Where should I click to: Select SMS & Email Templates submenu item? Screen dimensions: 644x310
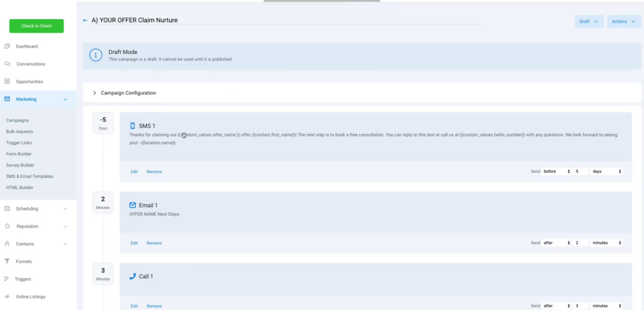click(x=30, y=177)
